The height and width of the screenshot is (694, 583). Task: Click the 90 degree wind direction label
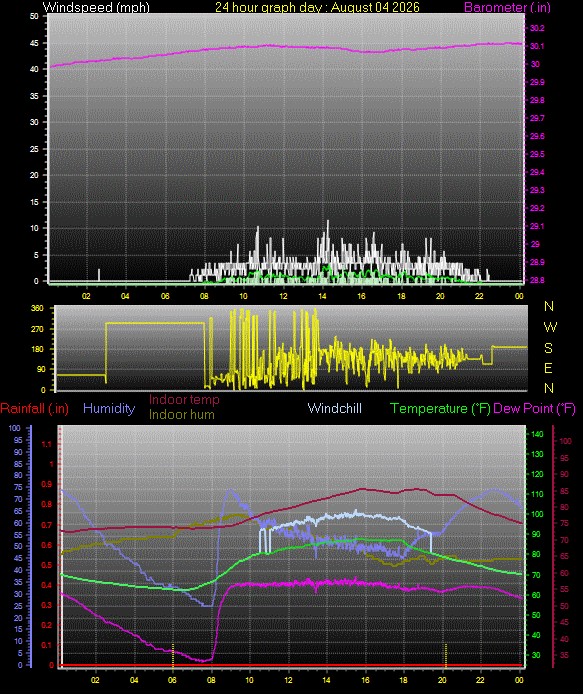pyautogui.click(x=40, y=369)
